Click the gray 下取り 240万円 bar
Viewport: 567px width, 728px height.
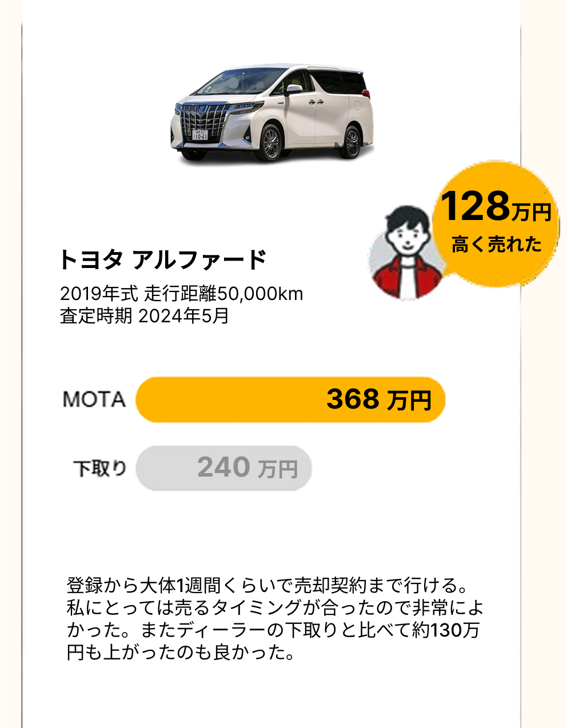coord(223,468)
